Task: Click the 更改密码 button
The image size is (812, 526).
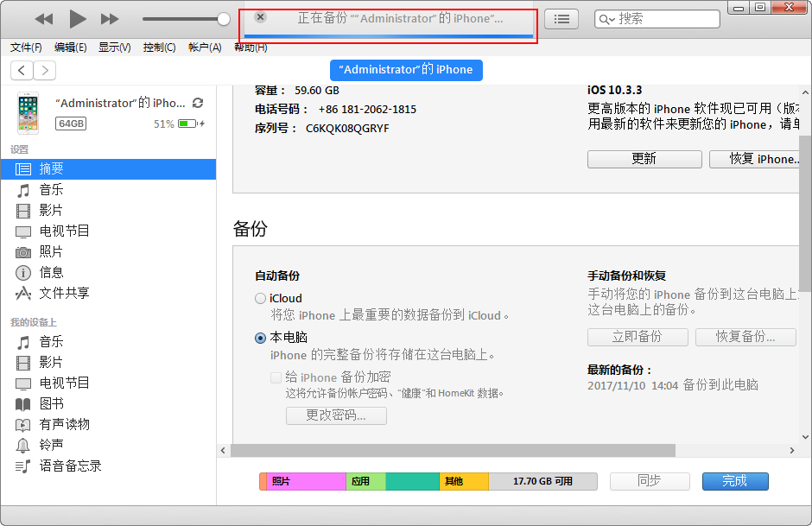Action: click(336, 415)
